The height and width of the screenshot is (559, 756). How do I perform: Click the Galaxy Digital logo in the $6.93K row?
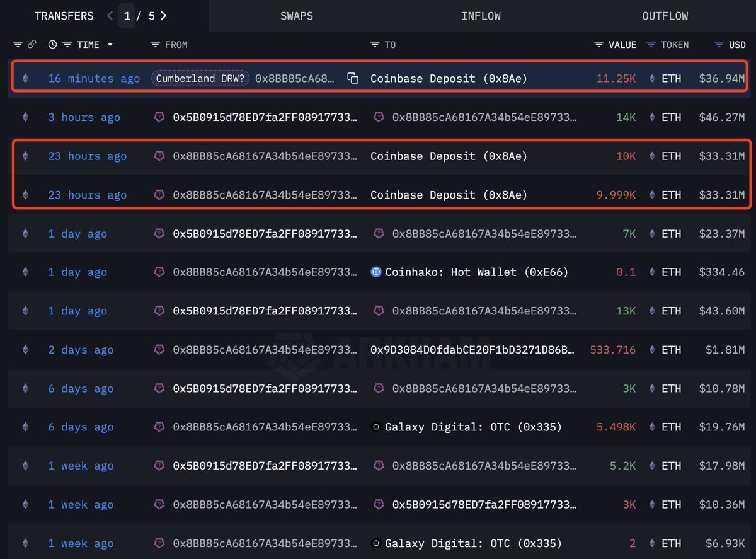pyautogui.click(x=376, y=543)
